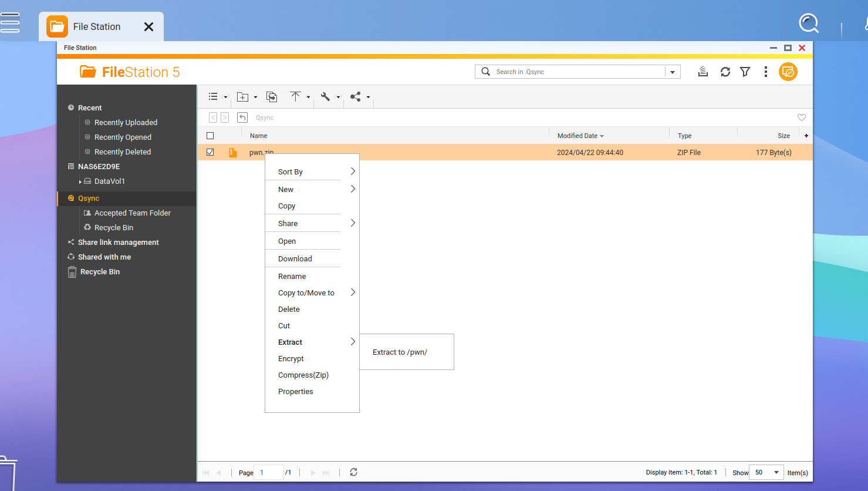Uncheck the pwn.zip row checkbox

click(x=210, y=152)
